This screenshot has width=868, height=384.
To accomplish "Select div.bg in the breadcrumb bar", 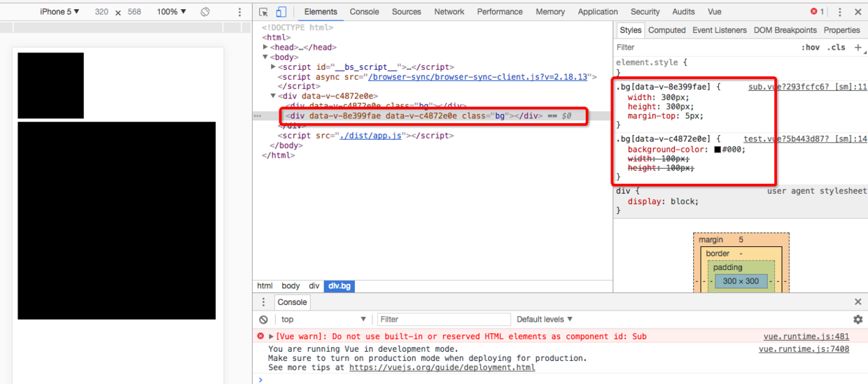I will point(339,286).
